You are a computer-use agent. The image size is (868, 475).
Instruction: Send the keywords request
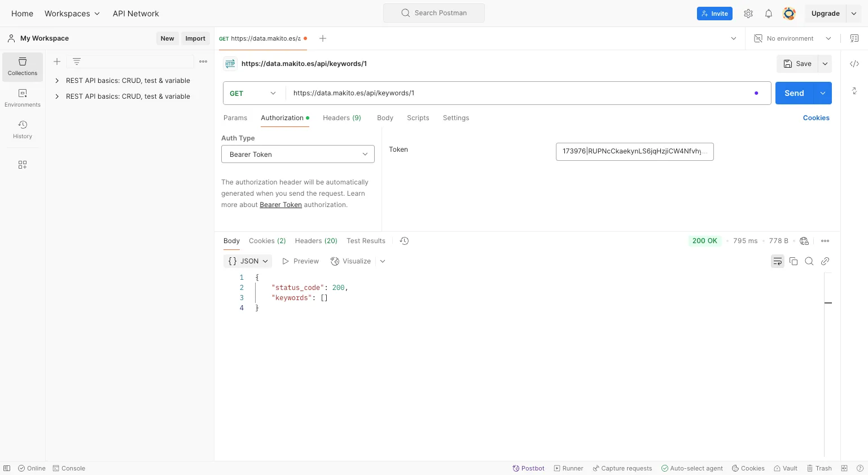pos(794,93)
